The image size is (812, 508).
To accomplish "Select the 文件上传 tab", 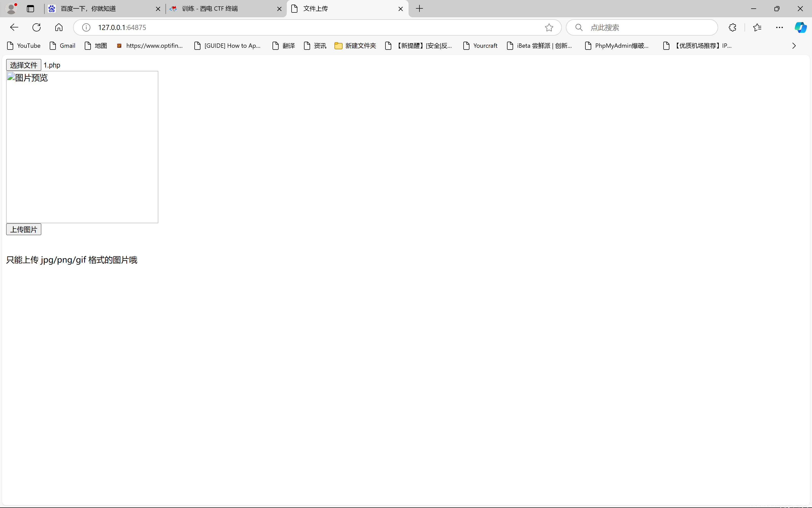I will [347, 9].
